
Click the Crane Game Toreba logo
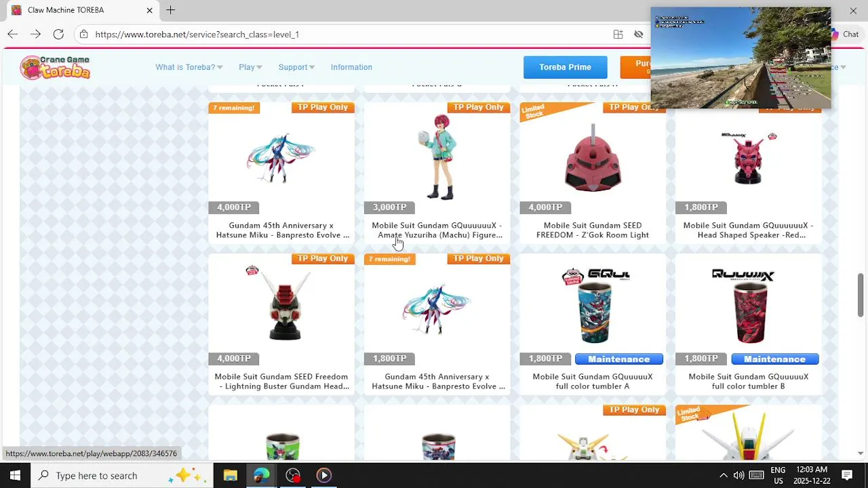(x=55, y=67)
